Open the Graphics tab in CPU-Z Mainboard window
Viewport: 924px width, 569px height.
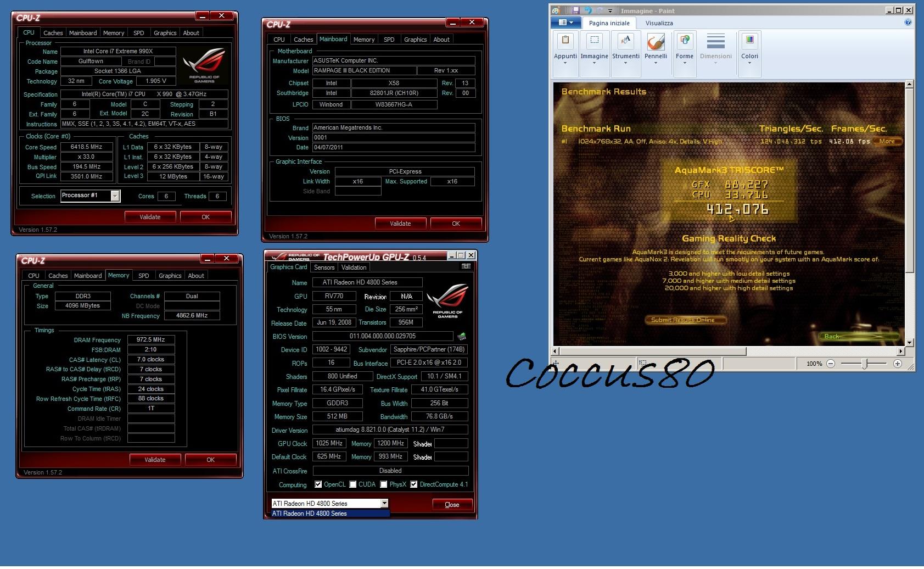click(x=415, y=40)
